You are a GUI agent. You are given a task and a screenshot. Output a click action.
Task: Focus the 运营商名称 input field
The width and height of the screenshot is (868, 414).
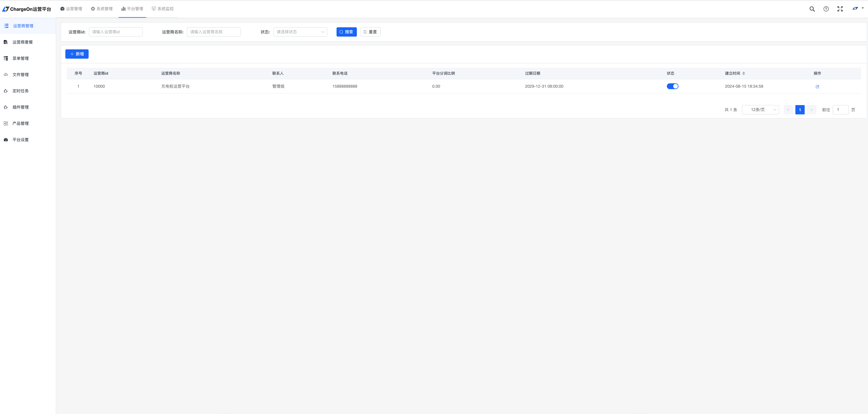[x=214, y=32]
